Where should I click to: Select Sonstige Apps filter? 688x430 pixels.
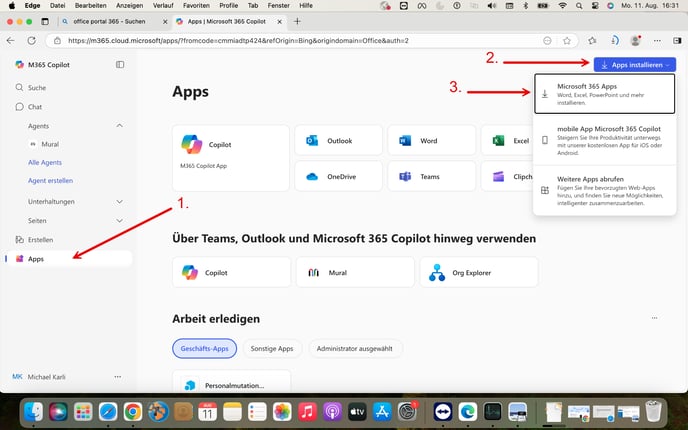tap(272, 348)
